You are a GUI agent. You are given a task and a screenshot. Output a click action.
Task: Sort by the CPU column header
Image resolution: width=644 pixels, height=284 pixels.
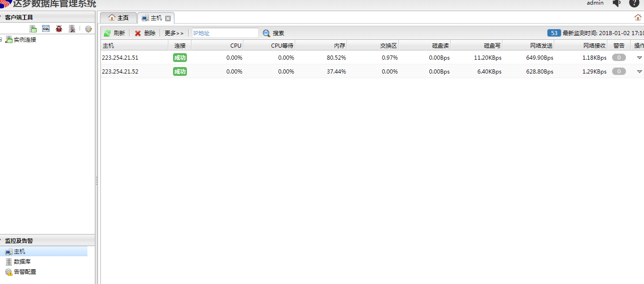[217, 45]
